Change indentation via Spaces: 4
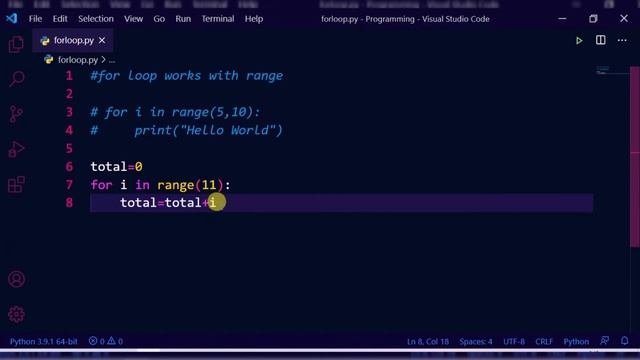The image size is (640, 360). click(476, 341)
